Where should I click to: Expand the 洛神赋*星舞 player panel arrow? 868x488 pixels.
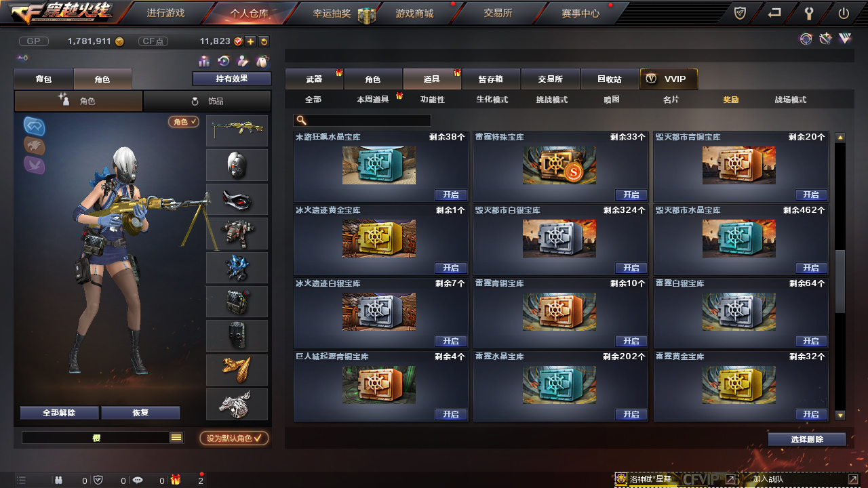point(730,479)
